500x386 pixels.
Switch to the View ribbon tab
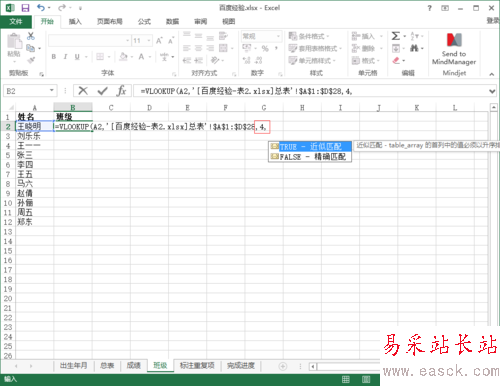229,21
